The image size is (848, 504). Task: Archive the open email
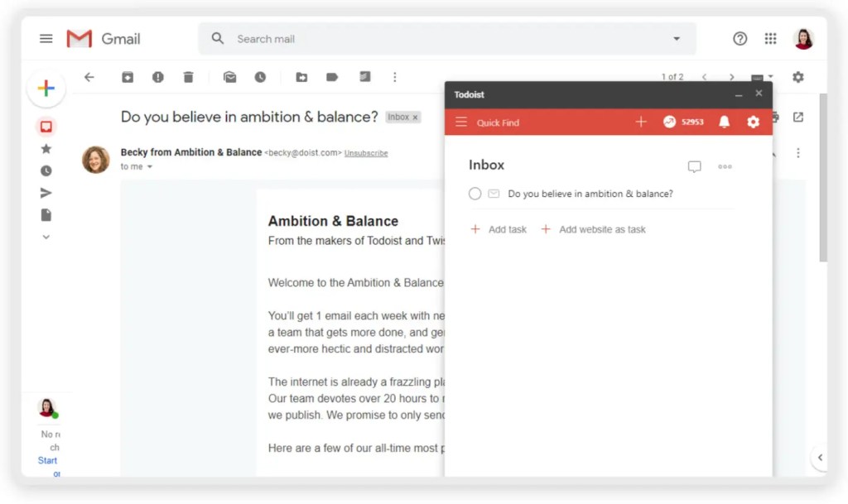click(x=128, y=77)
